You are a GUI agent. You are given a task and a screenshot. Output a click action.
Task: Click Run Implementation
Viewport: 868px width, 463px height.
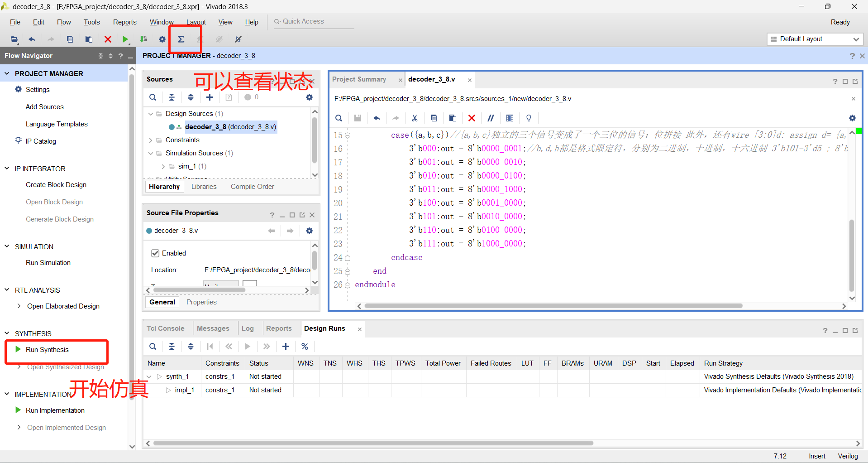[55, 410]
